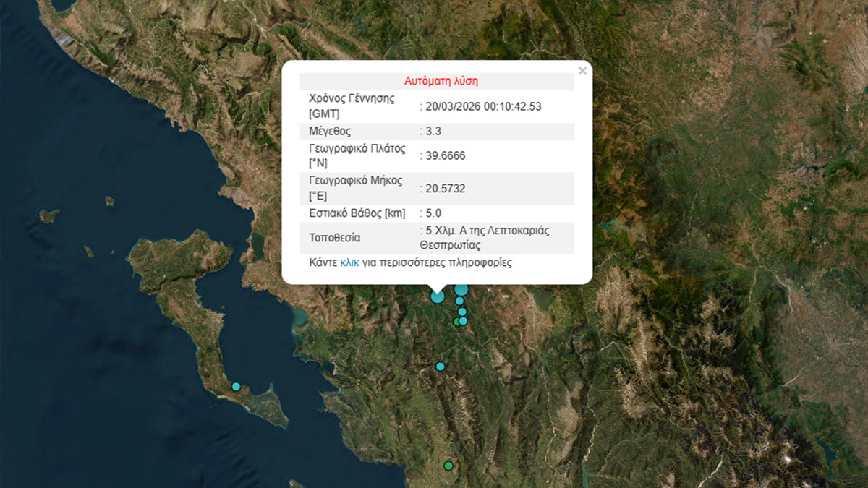Click the 'Εστιακό Βάθος [km]' label
The height and width of the screenshot is (488, 868).
tap(357, 213)
